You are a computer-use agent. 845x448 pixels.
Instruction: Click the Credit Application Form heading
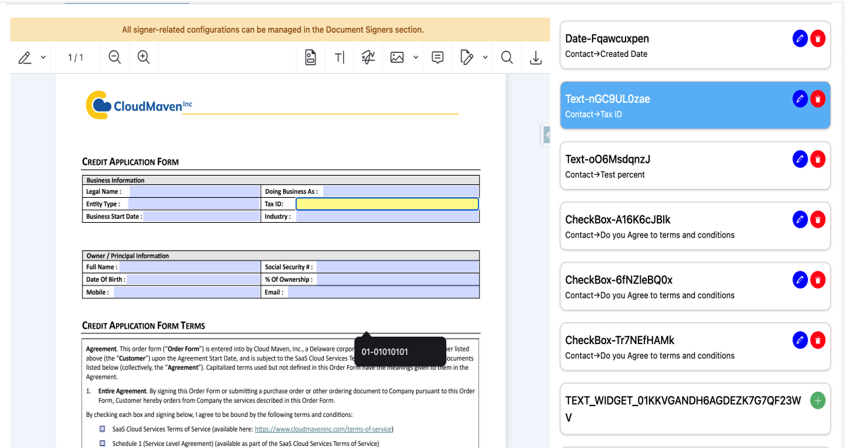[x=130, y=162]
